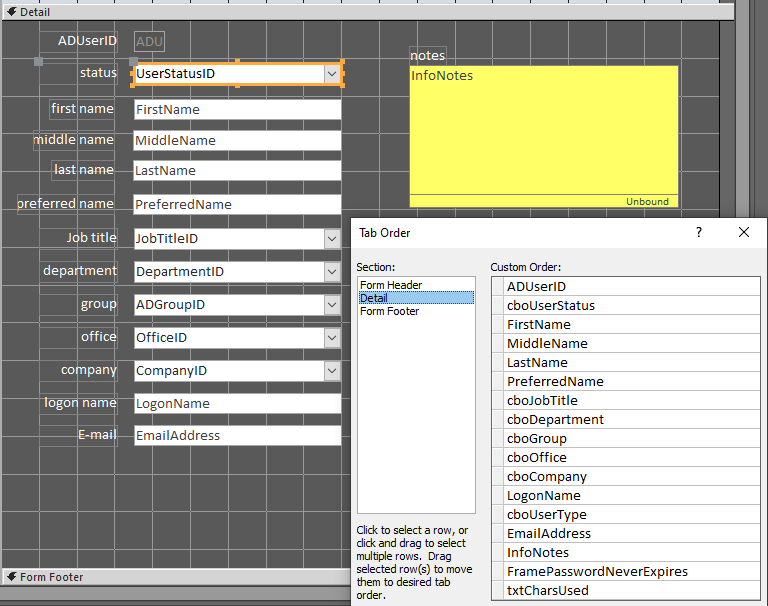Select Detail section in the Tab Order list
The width and height of the screenshot is (768, 606).
click(374, 298)
